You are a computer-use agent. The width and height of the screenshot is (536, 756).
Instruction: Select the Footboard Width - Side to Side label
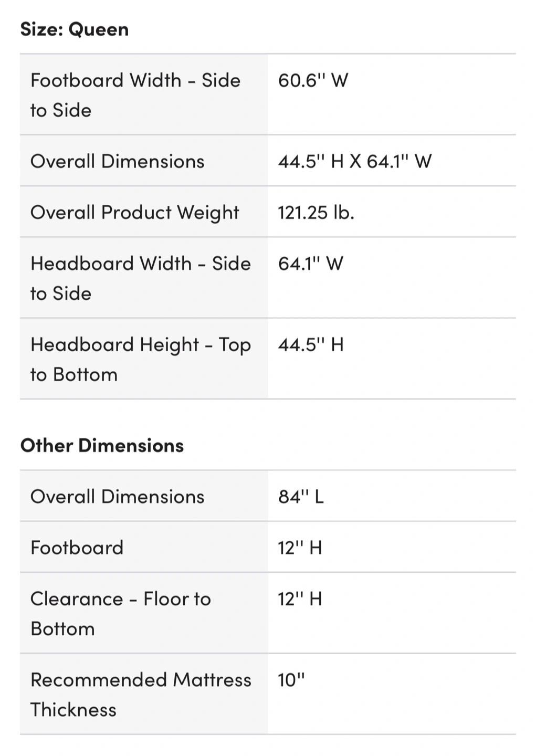click(x=135, y=95)
